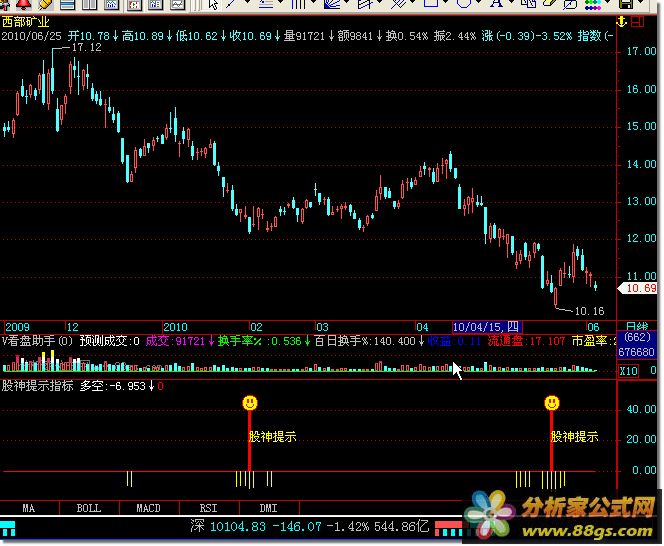Viewport: 664px width, 546px height.
Task: Click the X10 volume scale label
Action: pyautogui.click(x=629, y=371)
